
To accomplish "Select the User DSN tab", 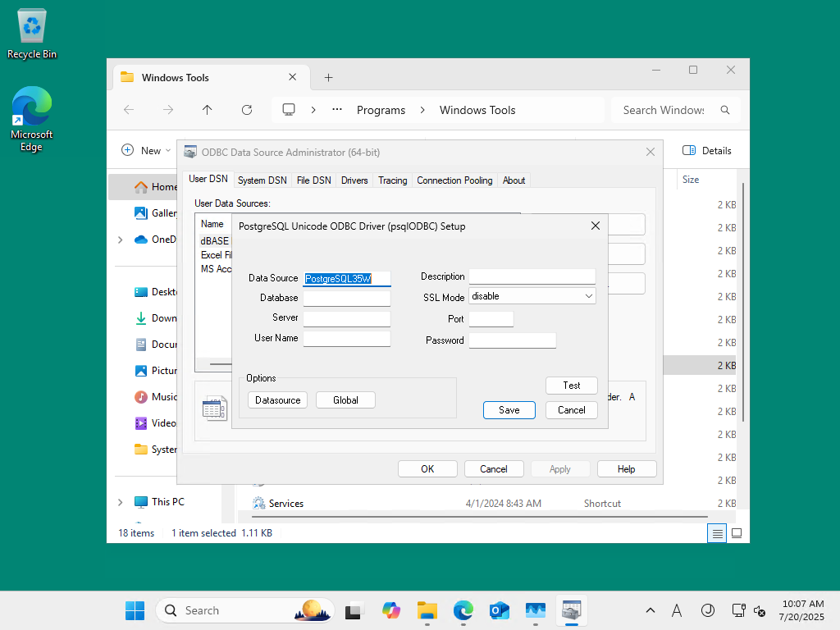I will click(208, 179).
